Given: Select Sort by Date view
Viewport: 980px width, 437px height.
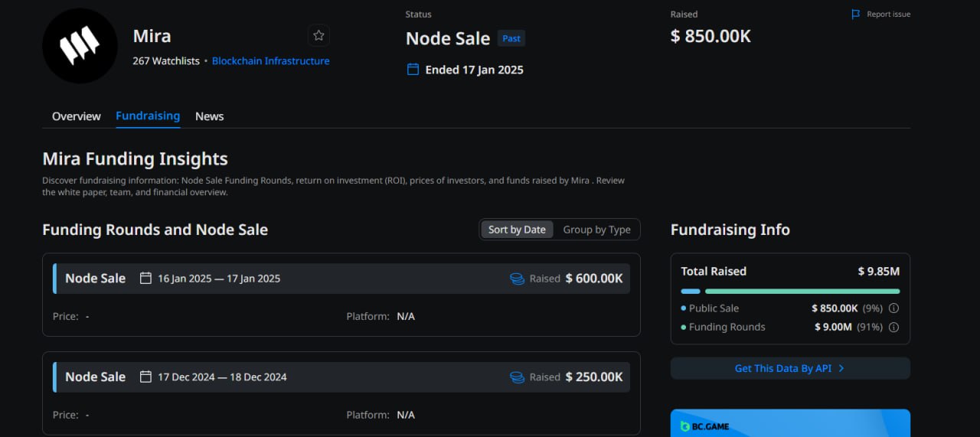Looking at the screenshot, I should (x=517, y=230).
